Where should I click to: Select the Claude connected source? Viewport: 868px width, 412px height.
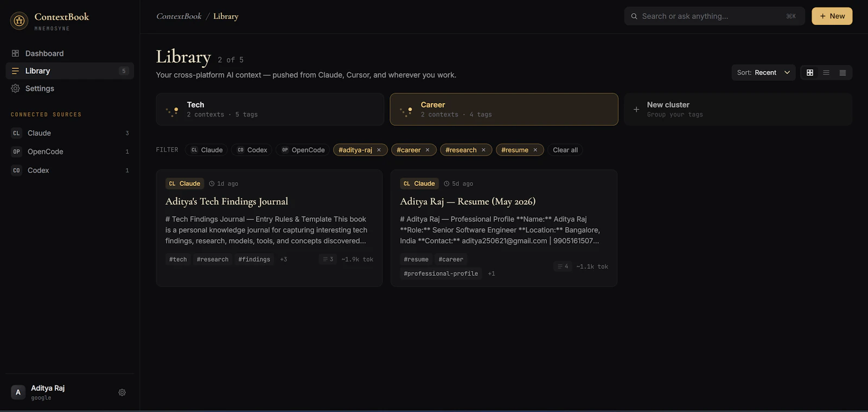[69, 133]
